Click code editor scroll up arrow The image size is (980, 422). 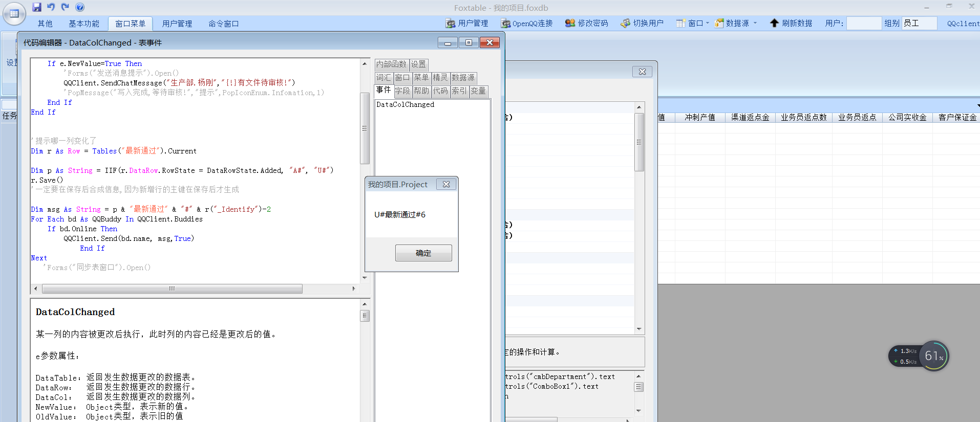[x=365, y=63]
